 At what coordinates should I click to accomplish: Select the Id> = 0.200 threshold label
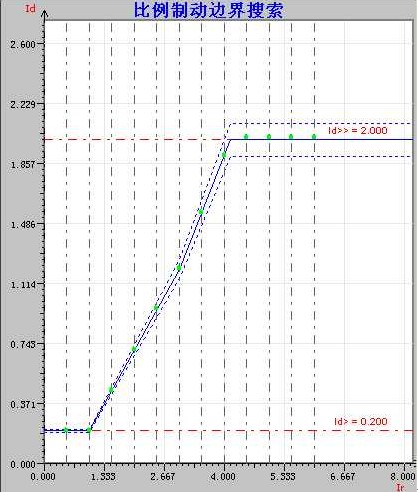point(361,421)
